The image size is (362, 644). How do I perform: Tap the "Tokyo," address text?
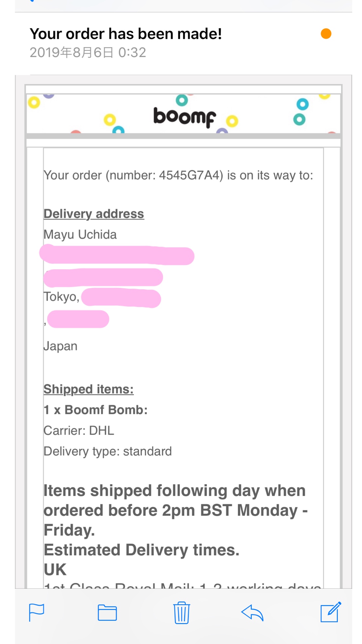[62, 297]
